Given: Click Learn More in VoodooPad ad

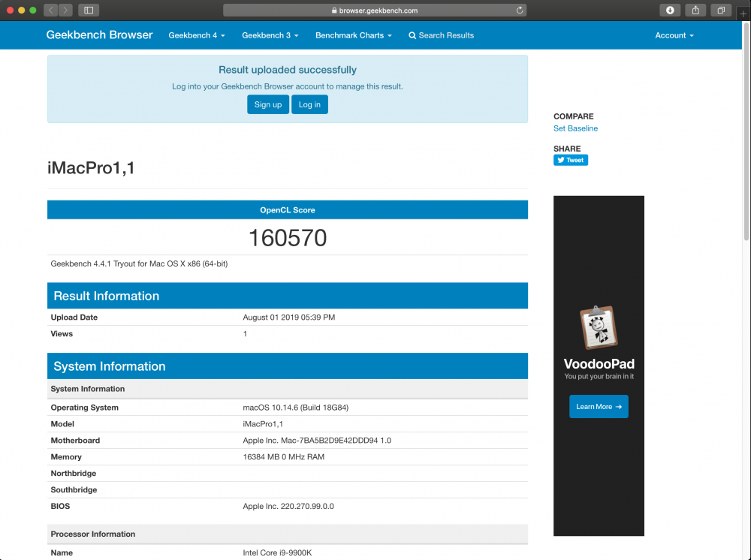Looking at the screenshot, I should point(599,406).
